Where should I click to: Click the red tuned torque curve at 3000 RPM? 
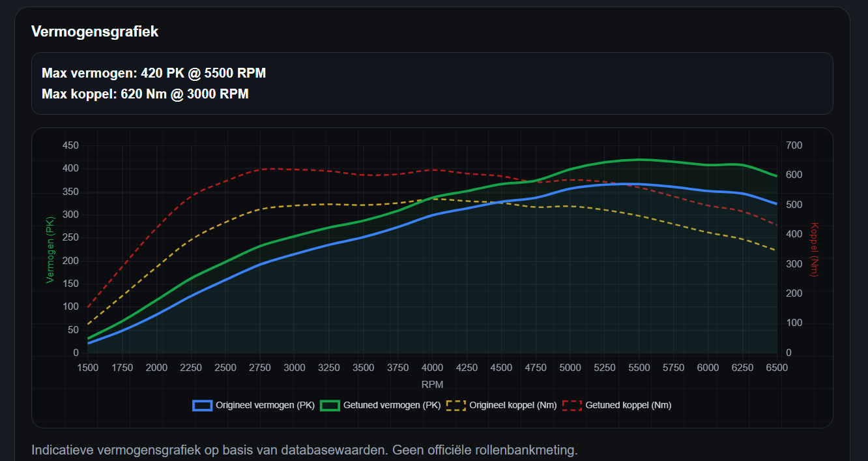pos(295,170)
